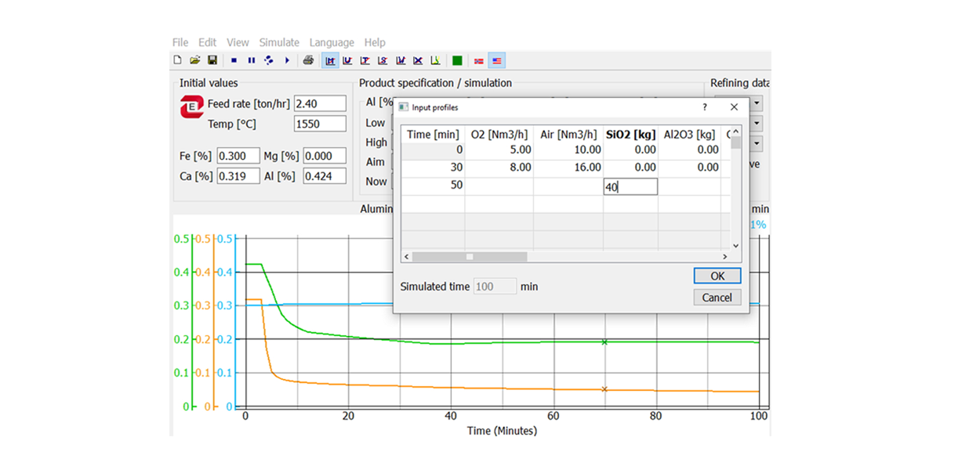Viewport: 980px width, 470px height.
Task: Start the simulation with the play arrow
Action: click(287, 60)
